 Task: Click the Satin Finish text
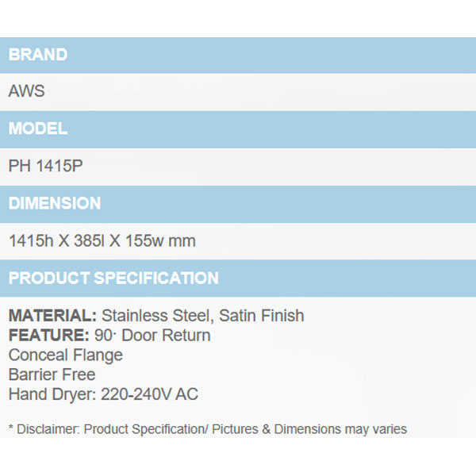point(262,316)
